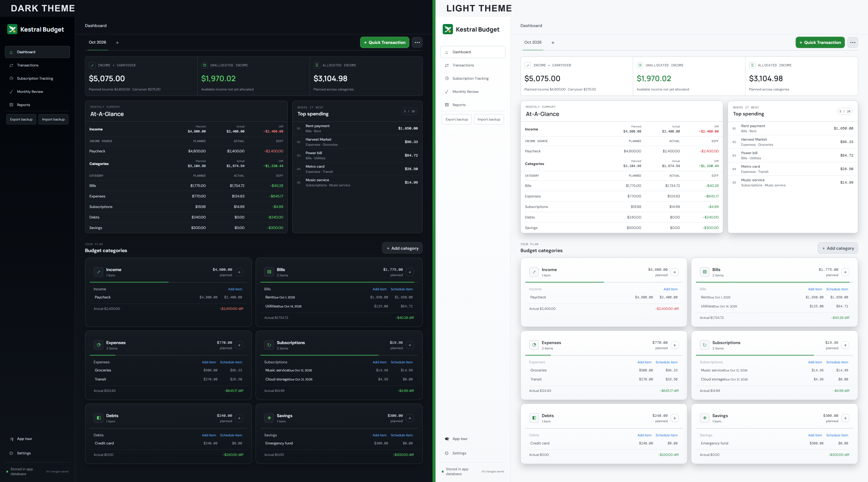Click the Income category arrow icon, light theme
The height and width of the screenshot is (482, 868).
click(534, 272)
